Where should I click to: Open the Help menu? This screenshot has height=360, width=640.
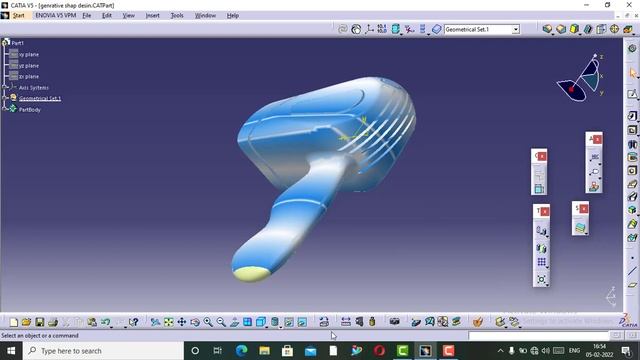pos(233,16)
